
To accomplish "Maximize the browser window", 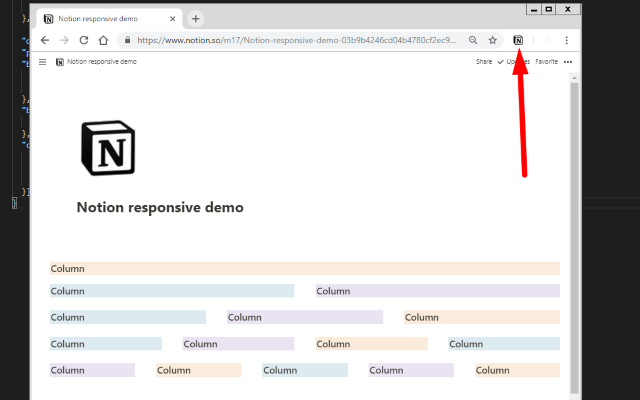I will [549, 9].
